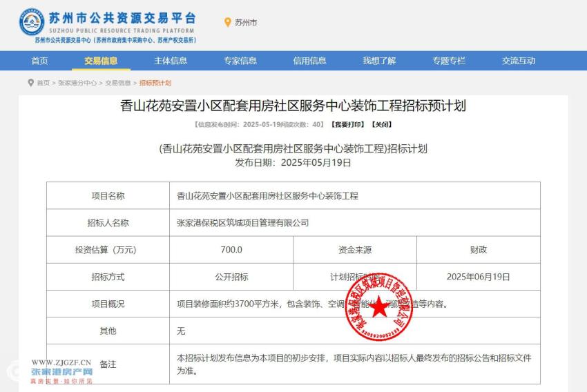Click the 本招标计划发布信息 remark text
The height and width of the screenshot is (392, 587).
pos(354,364)
